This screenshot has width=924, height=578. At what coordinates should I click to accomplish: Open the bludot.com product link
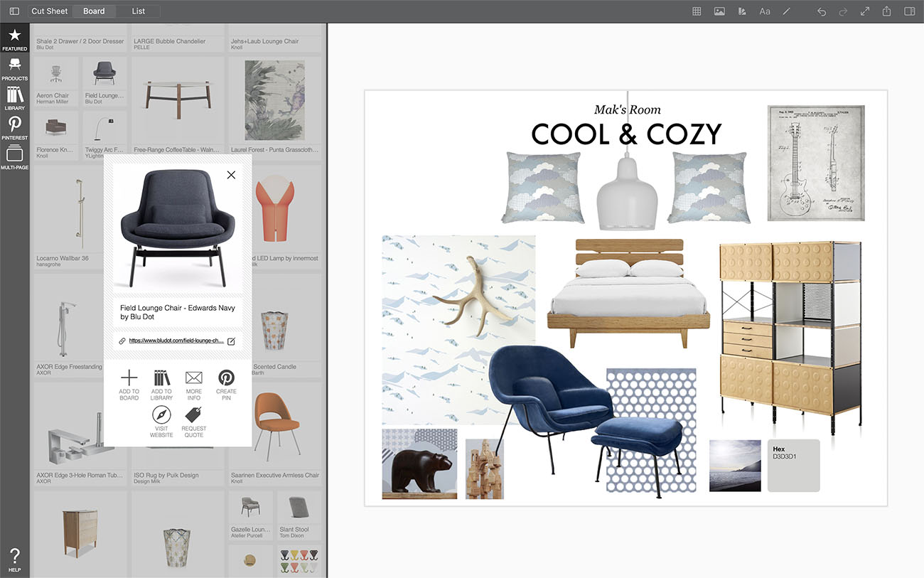coord(176,341)
